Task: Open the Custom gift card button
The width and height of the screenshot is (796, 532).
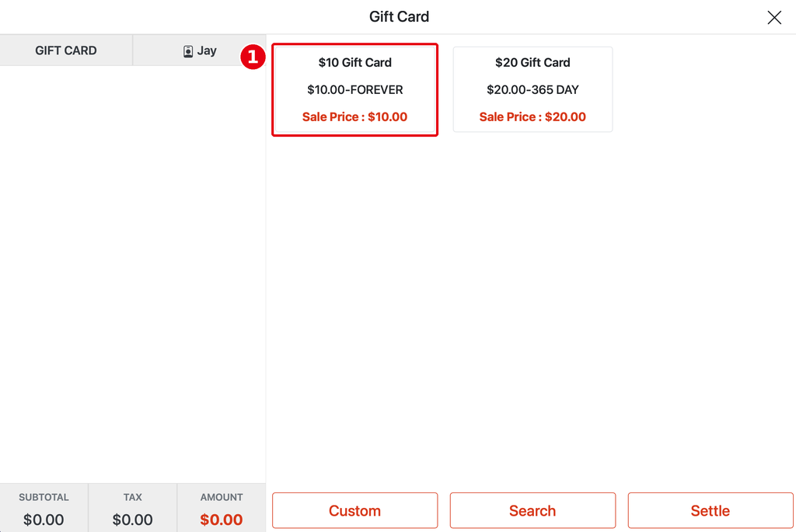Action: (x=354, y=510)
